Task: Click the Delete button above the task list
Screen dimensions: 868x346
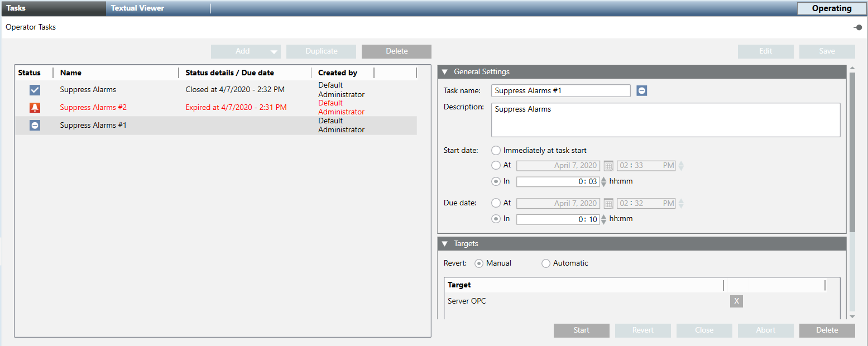Action: click(396, 51)
